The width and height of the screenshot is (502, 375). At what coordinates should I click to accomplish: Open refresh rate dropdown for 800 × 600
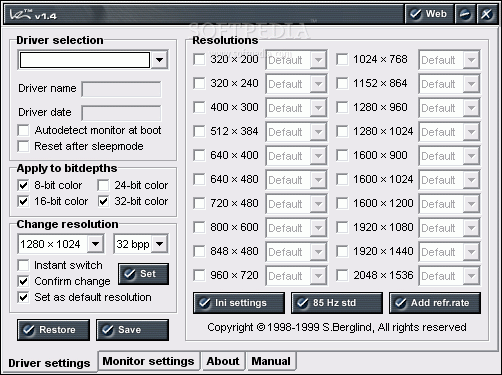pyautogui.click(x=318, y=228)
